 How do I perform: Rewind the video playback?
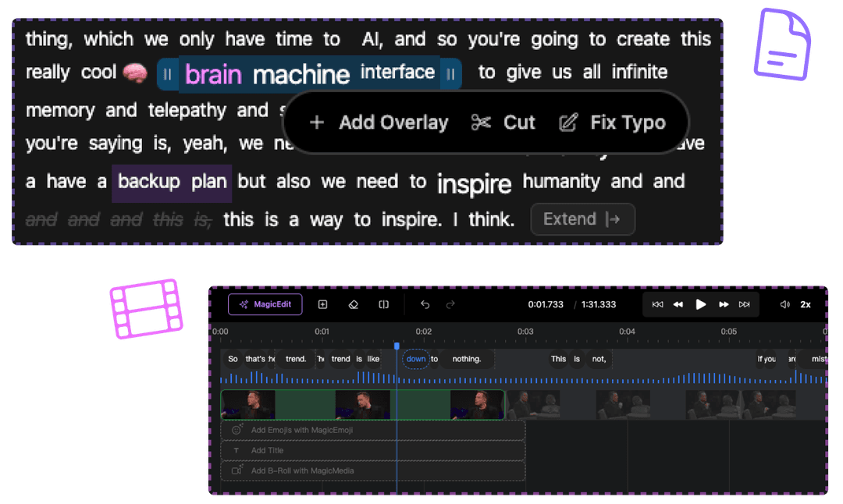[x=678, y=304]
